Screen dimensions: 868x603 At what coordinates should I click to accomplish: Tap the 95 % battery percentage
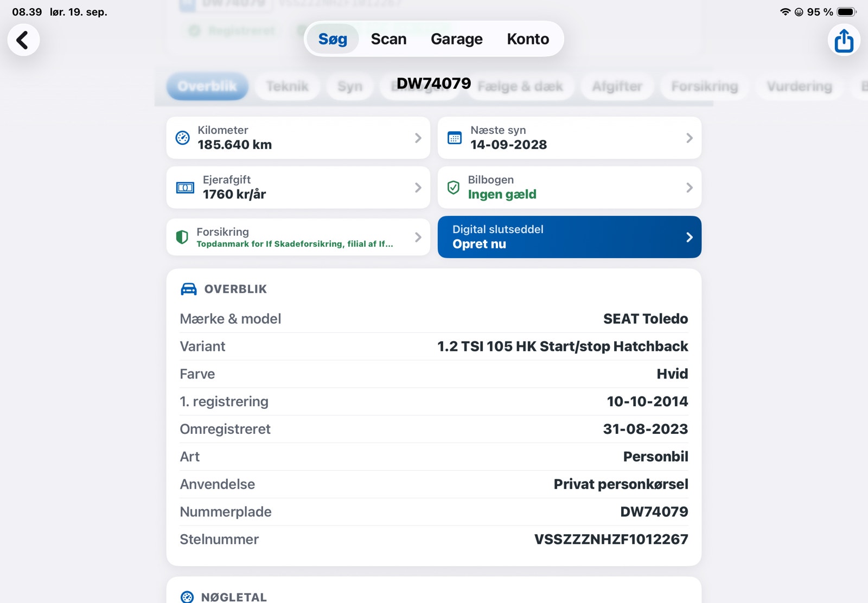click(x=820, y=12)
